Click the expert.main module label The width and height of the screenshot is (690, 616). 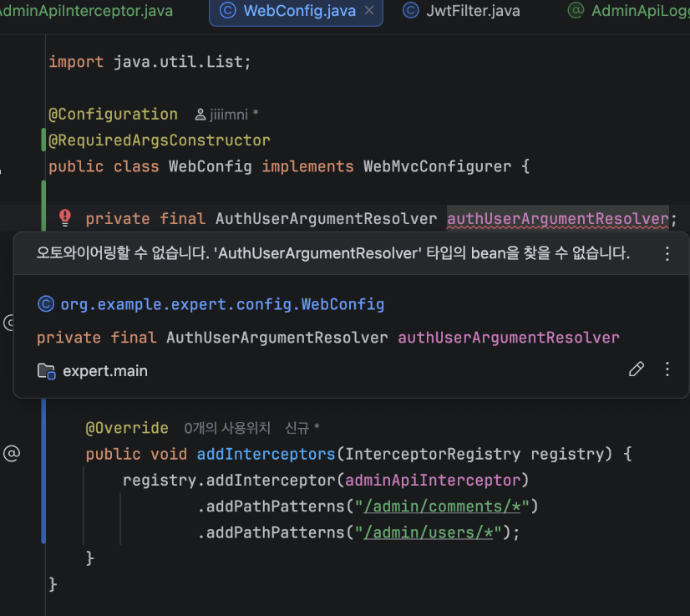pyautogui.click(x=105, y=371)
